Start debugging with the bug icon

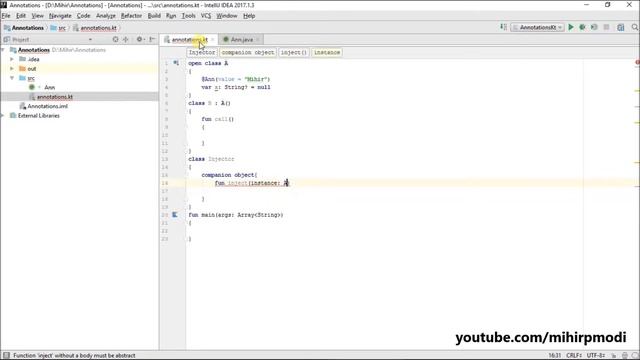(582, 27)
